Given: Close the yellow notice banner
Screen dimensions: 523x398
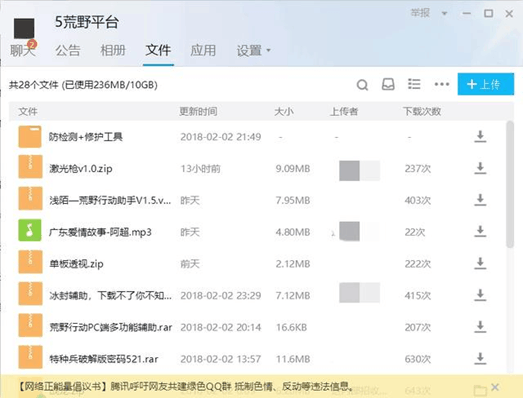Looking at the screenshot, I should 495,387.
